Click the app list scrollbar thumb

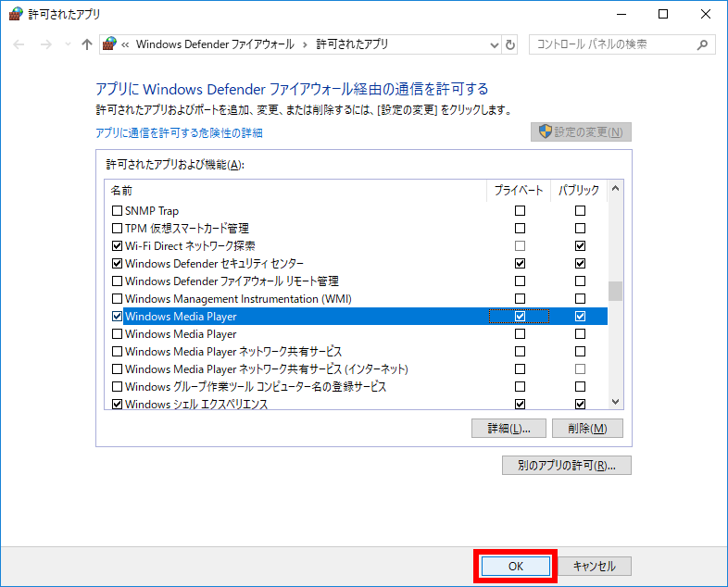point(616,291)
